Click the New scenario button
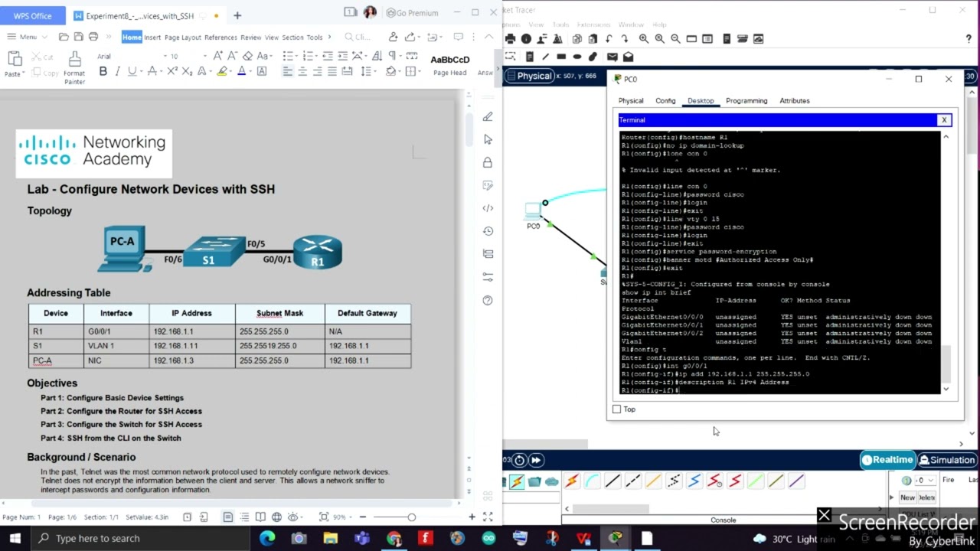This screenshot has height=551, width=980. tap(907, 497)
